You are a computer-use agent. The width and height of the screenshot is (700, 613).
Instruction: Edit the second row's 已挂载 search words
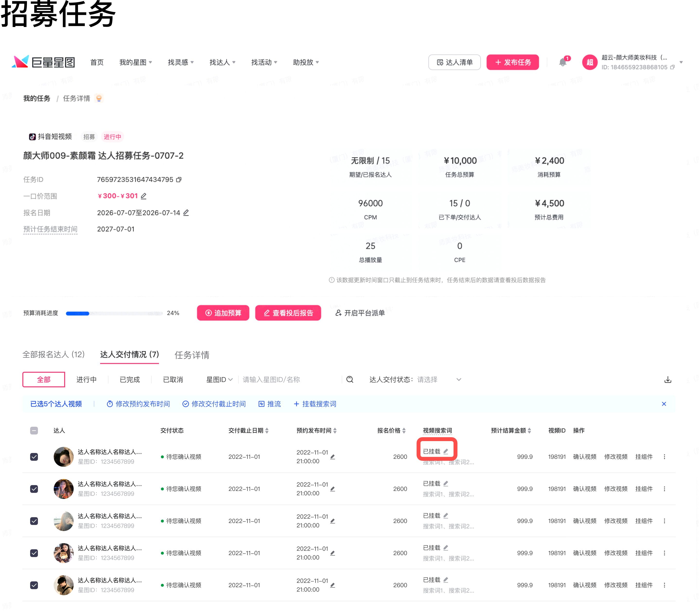(x=446, y=483)
